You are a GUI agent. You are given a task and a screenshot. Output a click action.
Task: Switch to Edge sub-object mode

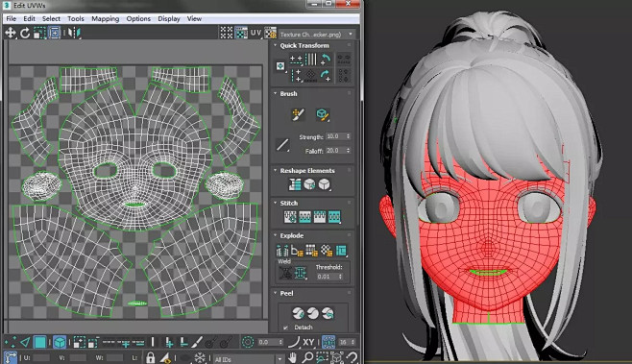(x=25, y=342)
